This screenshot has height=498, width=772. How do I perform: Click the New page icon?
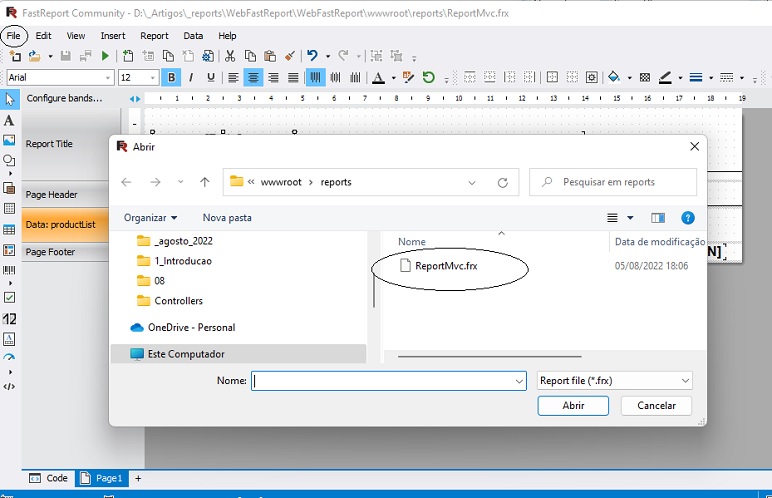coord(128,56)
